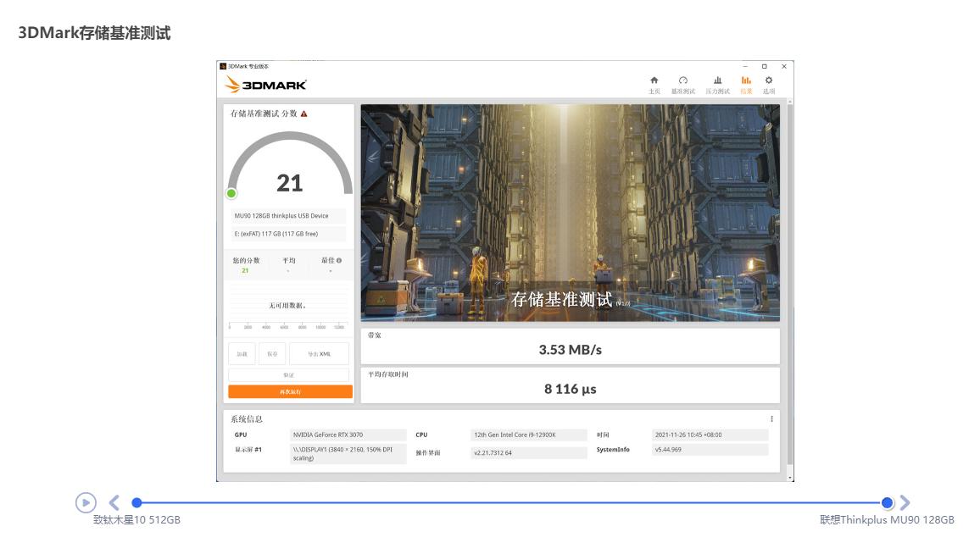The image size is (980, 543).
Task: Click the Save (保存) button
Action: 272,354
